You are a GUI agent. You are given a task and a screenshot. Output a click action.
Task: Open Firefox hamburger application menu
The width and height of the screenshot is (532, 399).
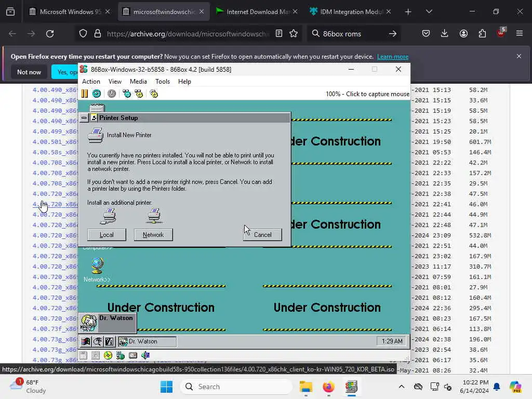(x=520, y=34)
